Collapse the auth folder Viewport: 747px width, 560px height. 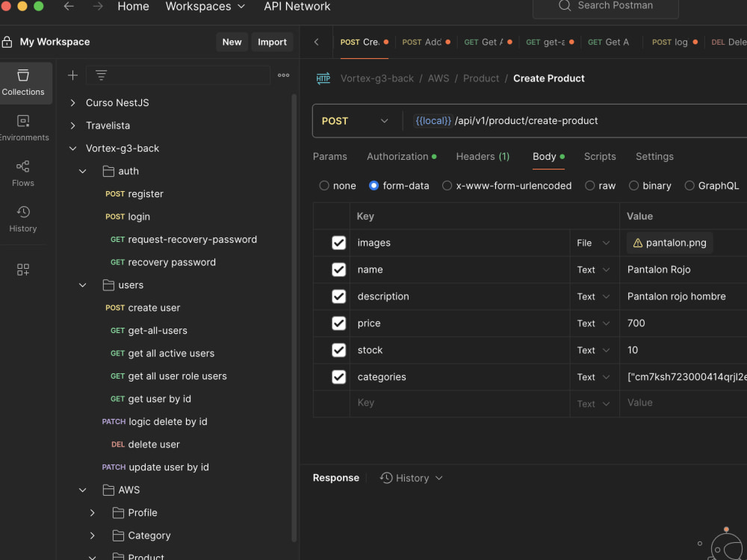click(x=82, y=171)
